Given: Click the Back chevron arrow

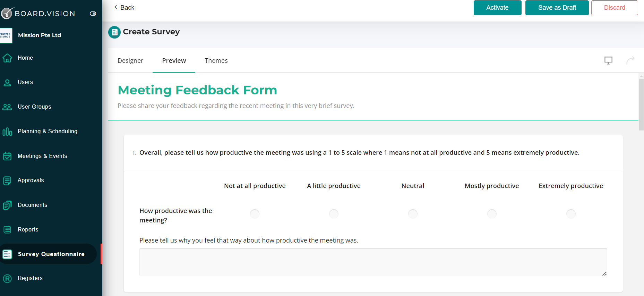Looking at the screenshot, I should (x=115, y=7).
